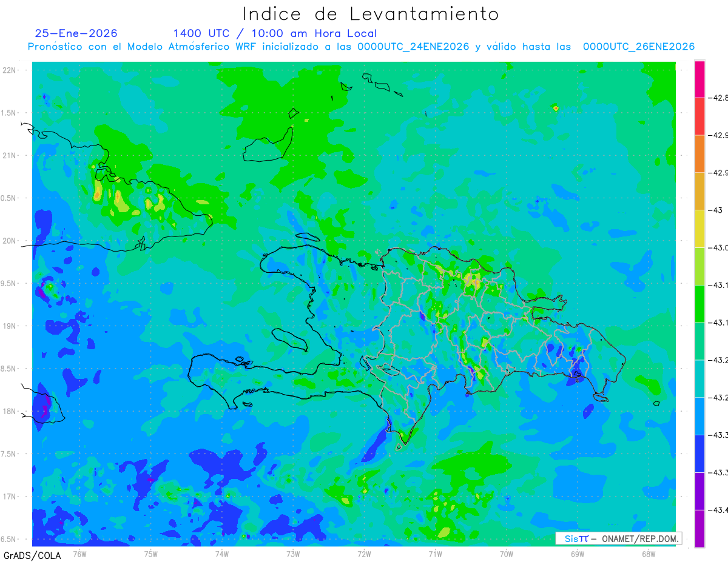Screen dimensions: 728x562
Task: Click the '-43.4' color scale value
Action: tap(718, 510)
